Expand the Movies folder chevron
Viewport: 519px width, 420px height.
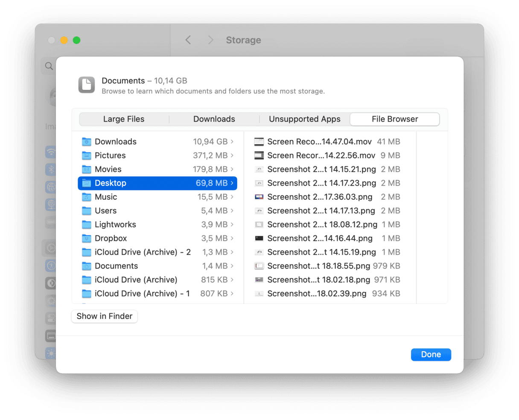tap(232, 169)
